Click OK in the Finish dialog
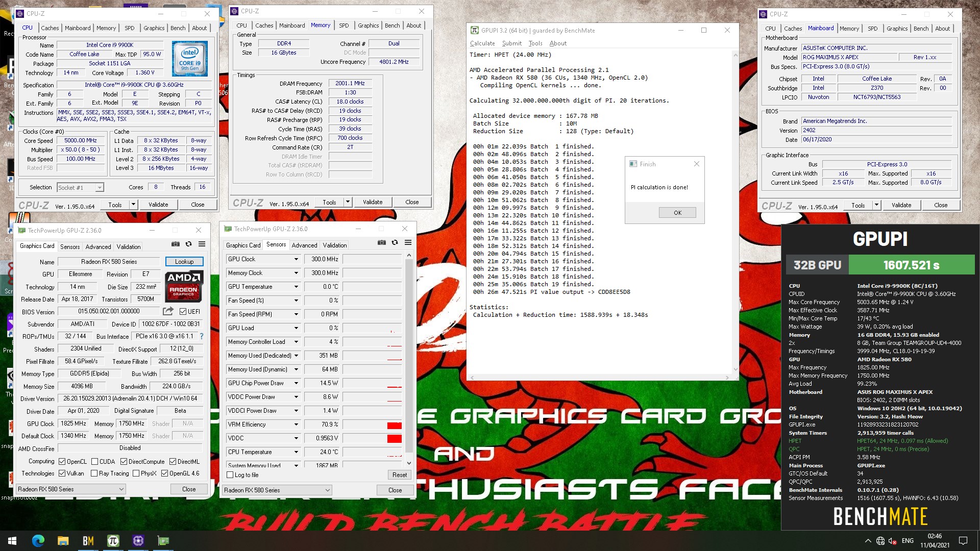 tap(677, 213)
